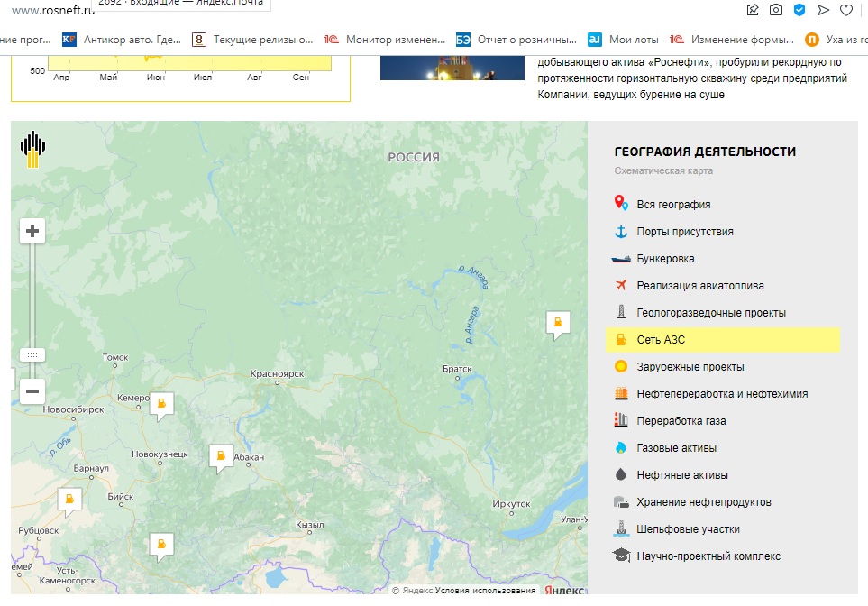Click the Иркутск city label
The height and width of the screenshot is (606, 868).
511,503
